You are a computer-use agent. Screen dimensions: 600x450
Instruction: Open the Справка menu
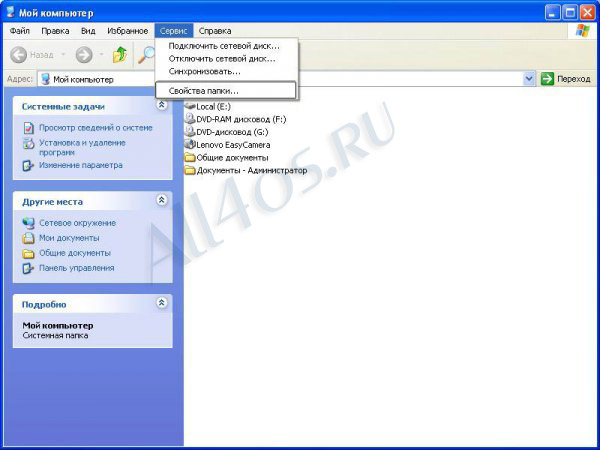pyautogui.click(x=215, y=31)
